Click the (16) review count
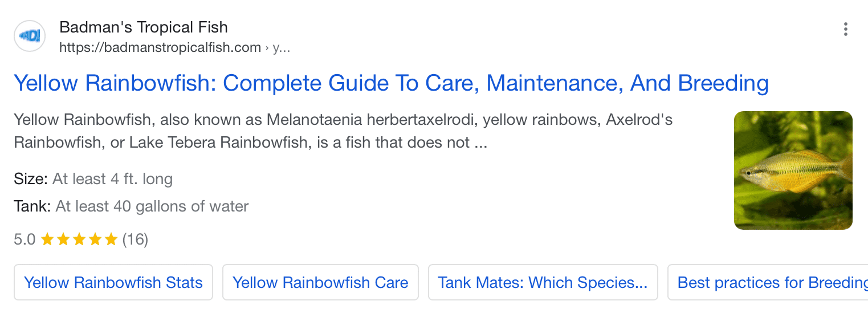This screenshot has height=309, width=868. 135,239
